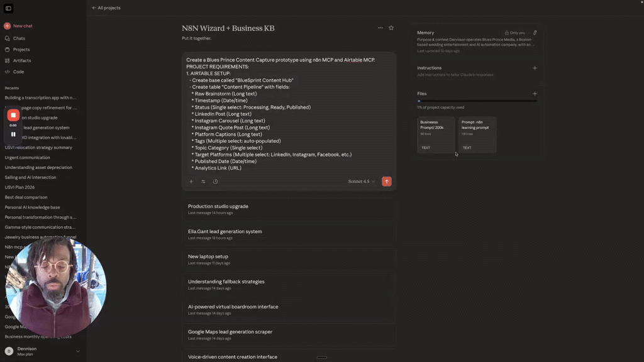Go back to All projects
Image resolution: width=644 pixels, height=362 pixels.
[x=106, y=8]
